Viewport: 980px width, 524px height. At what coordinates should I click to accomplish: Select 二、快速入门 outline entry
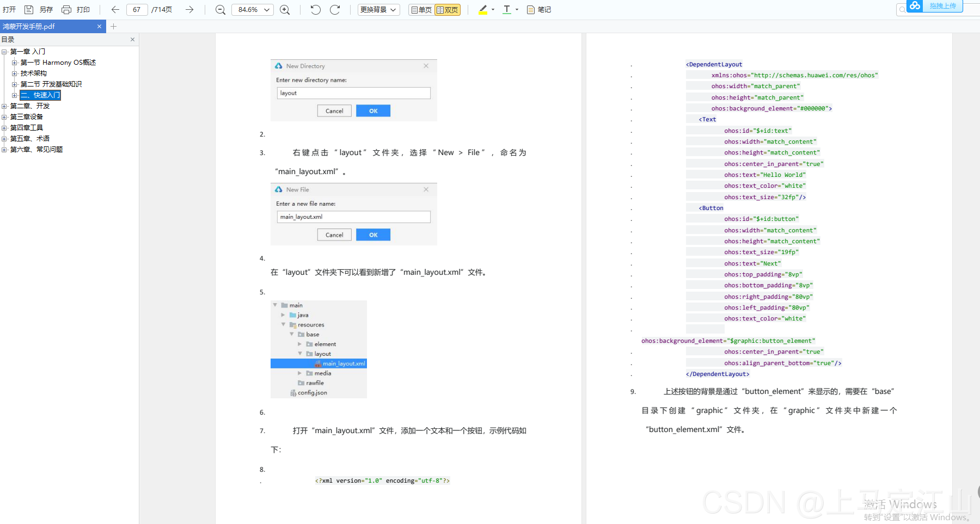[40, 95]
